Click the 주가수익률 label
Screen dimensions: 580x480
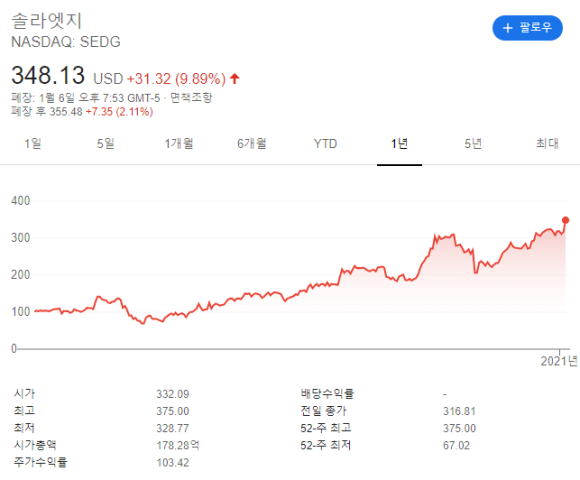[x=41, y=462]
